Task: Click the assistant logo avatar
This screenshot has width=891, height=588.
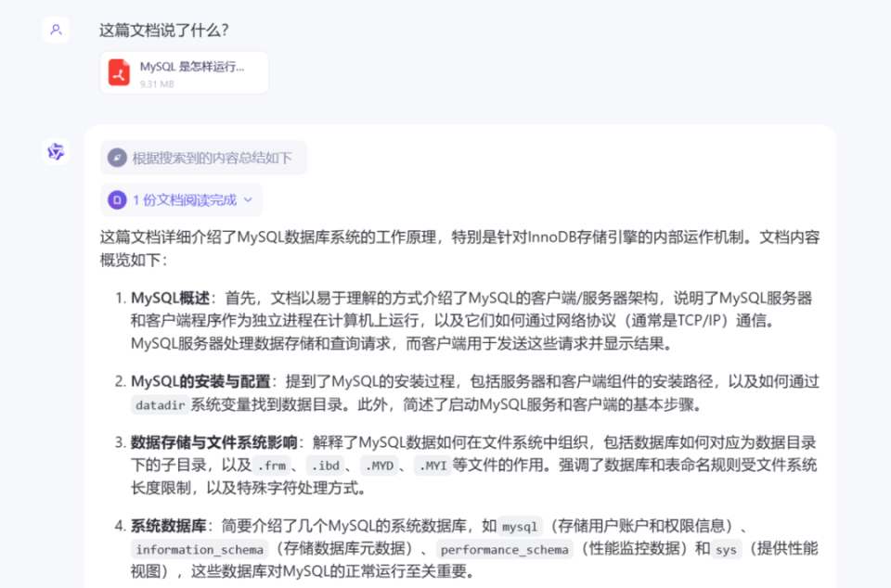Action: tap(56, 151)
